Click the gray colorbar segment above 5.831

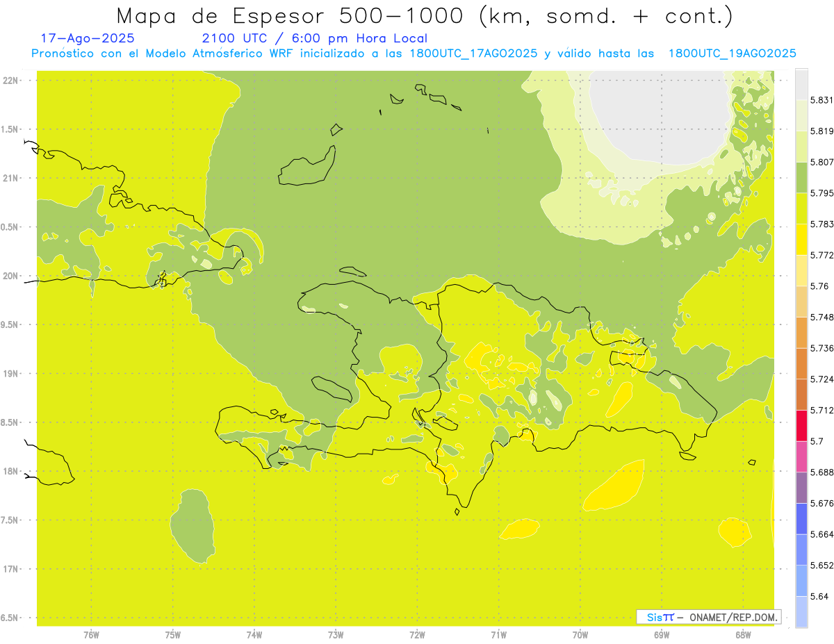point(801,84)
